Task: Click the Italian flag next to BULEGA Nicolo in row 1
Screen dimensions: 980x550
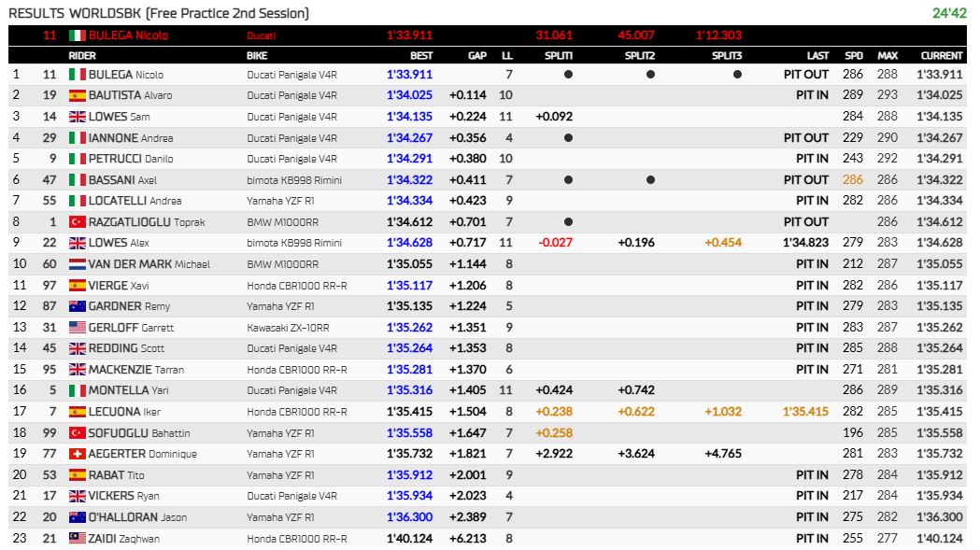Action: (x=77, y=75)
